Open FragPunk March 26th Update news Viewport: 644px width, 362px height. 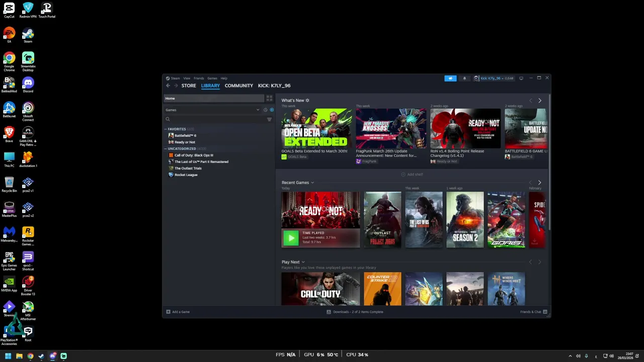[391, 128]
